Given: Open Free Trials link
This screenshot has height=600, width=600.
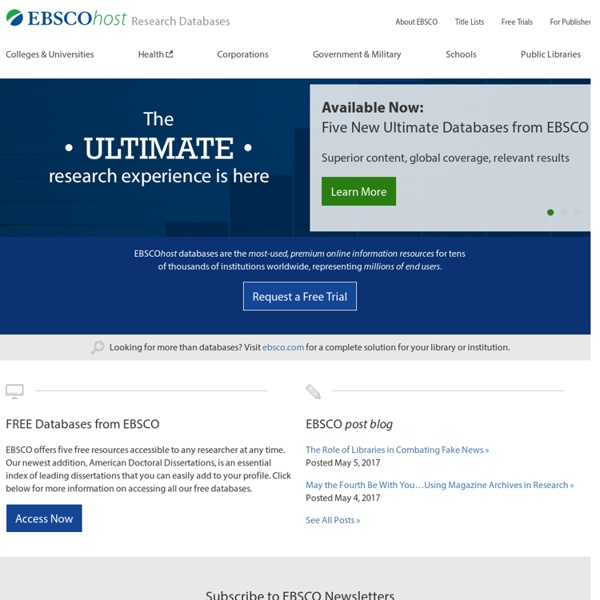Looking at the screenshot, I should pyautogui.click(x=517, y=22).
